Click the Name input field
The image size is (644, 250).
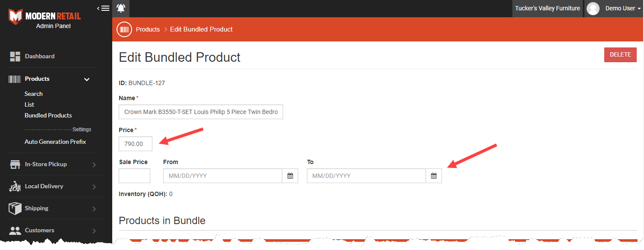[x=201, y=112]
